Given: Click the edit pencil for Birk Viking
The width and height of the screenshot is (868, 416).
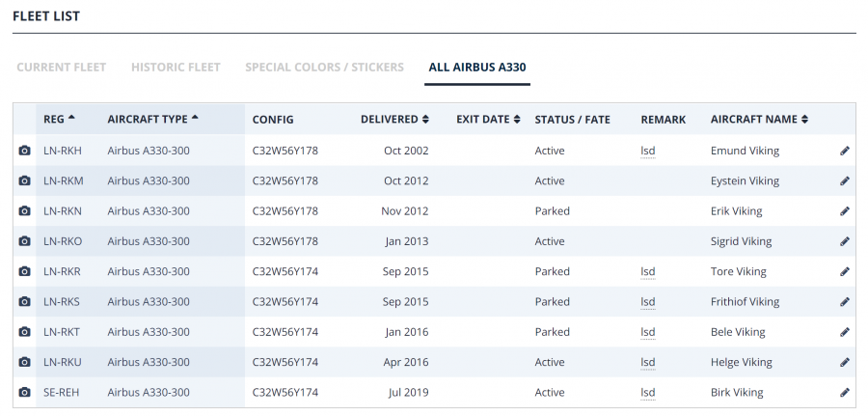Looking at the screenshot, I should (x=845, y=393).
